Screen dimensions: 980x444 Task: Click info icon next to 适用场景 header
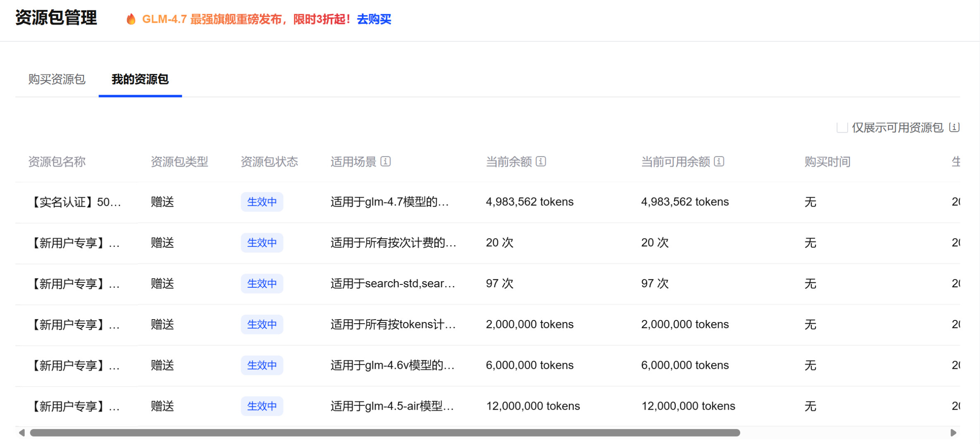point(385,161)
